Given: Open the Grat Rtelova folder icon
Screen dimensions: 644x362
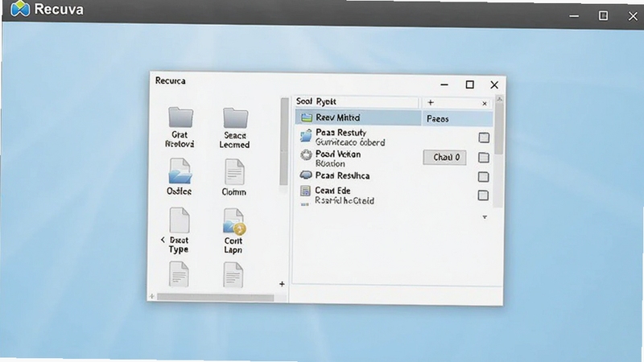Looking at the screenshot, I should [180, 117].
